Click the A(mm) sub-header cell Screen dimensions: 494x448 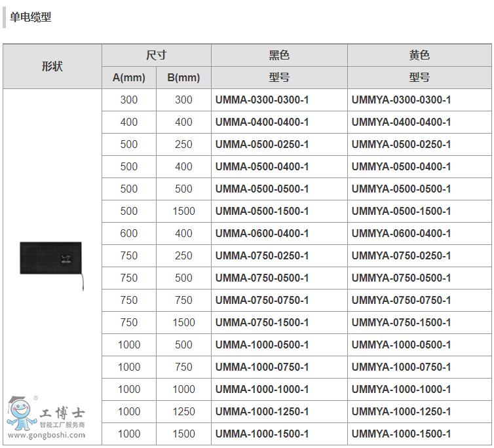(129, 77)
